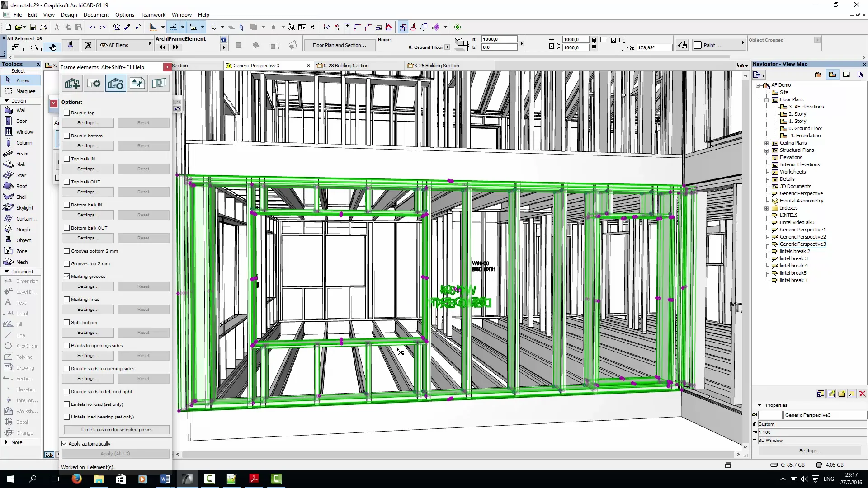Enable the Double bottom option
The height and width of the screenshot is (488, 868).
[x=67, y=135]
